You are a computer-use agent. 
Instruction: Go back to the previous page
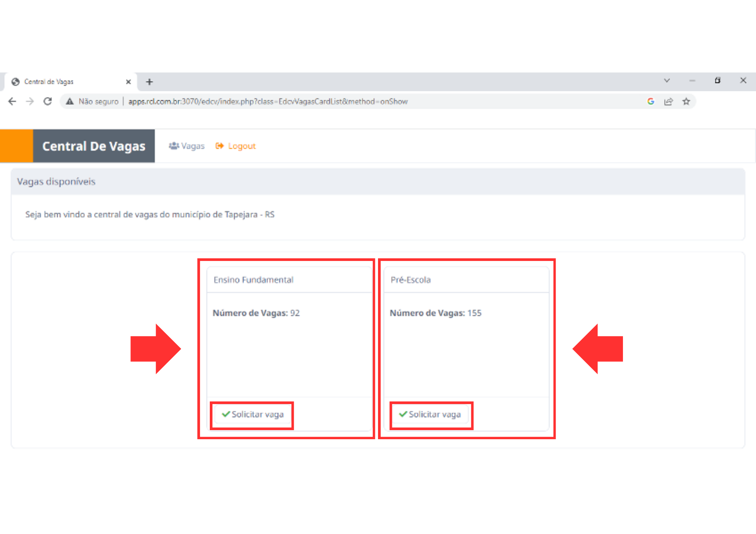click(12, 101)
